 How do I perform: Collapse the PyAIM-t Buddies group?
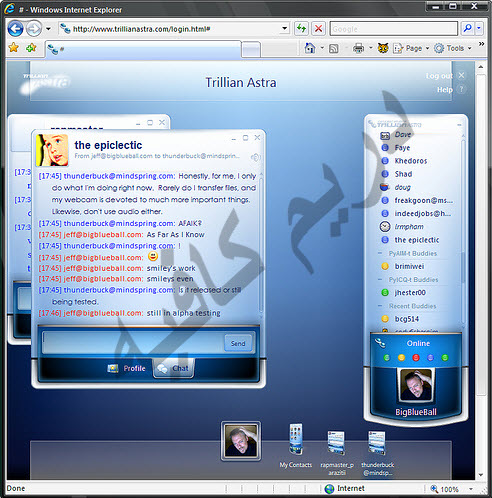[x=380, y=253]
